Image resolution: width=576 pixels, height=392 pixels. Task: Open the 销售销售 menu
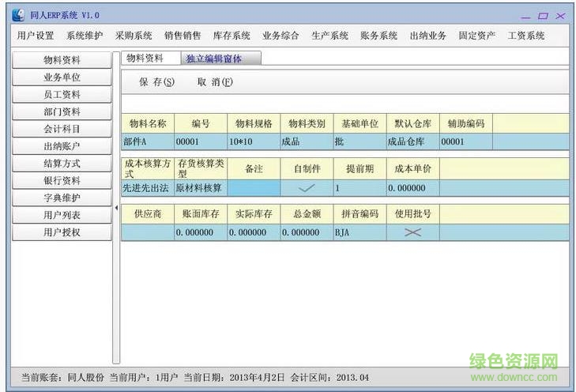(x=183, y=36)
